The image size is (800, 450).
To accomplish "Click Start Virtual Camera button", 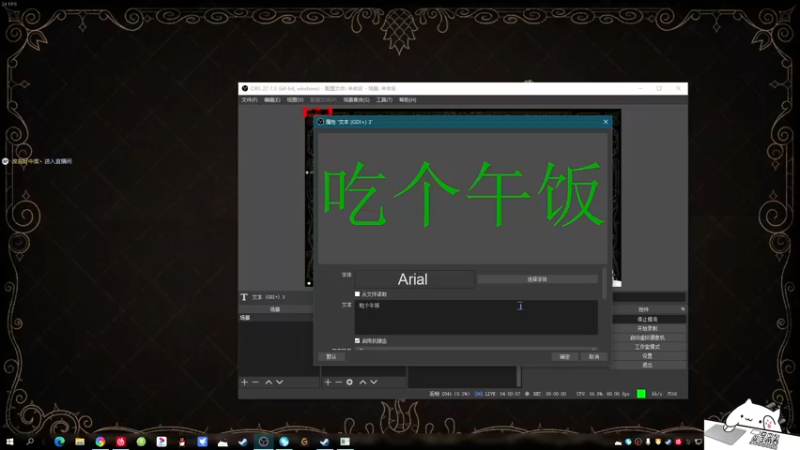I will (x=647, y=338).
